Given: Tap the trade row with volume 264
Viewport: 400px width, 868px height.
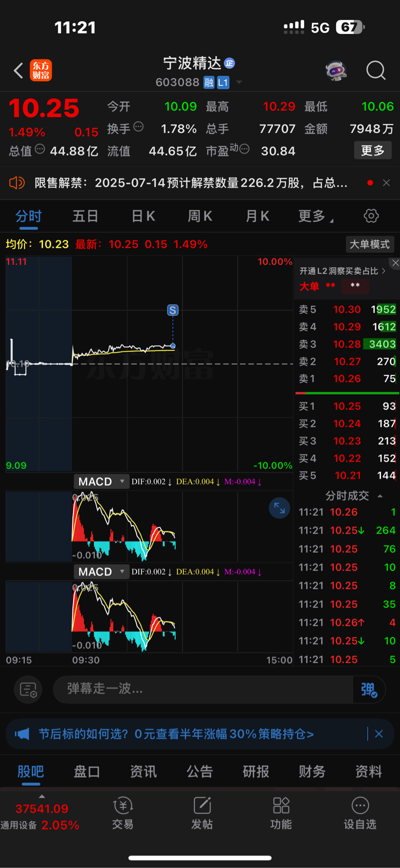Looking at the screenshot, I should pos(347,530).
